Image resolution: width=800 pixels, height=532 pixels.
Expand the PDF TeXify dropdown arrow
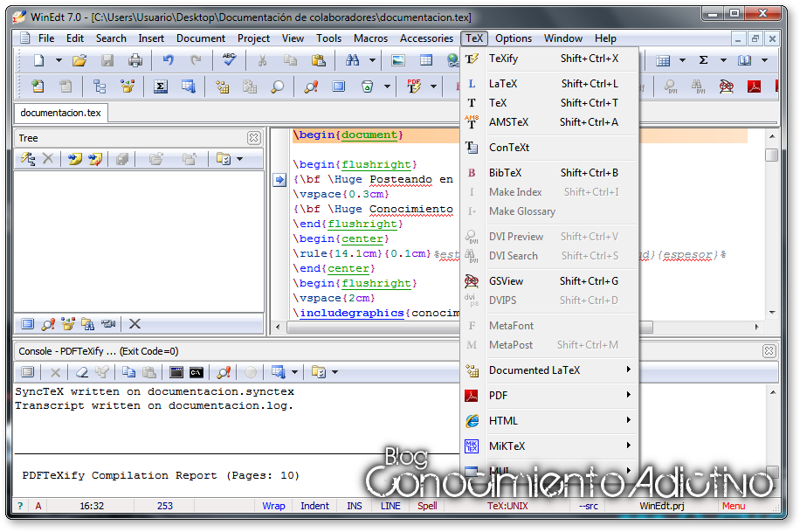pos(434,86)
